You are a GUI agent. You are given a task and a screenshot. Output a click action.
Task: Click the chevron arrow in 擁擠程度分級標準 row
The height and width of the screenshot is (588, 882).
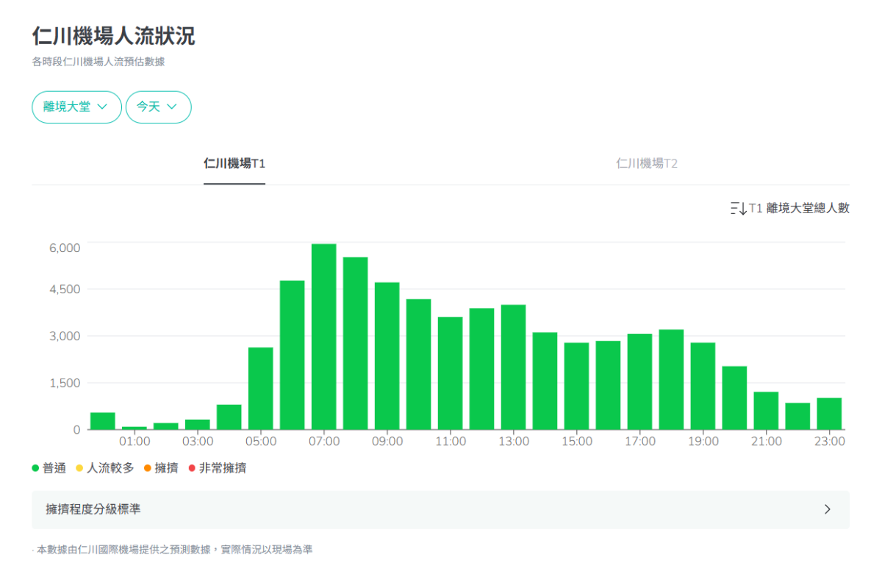(827, 509)
